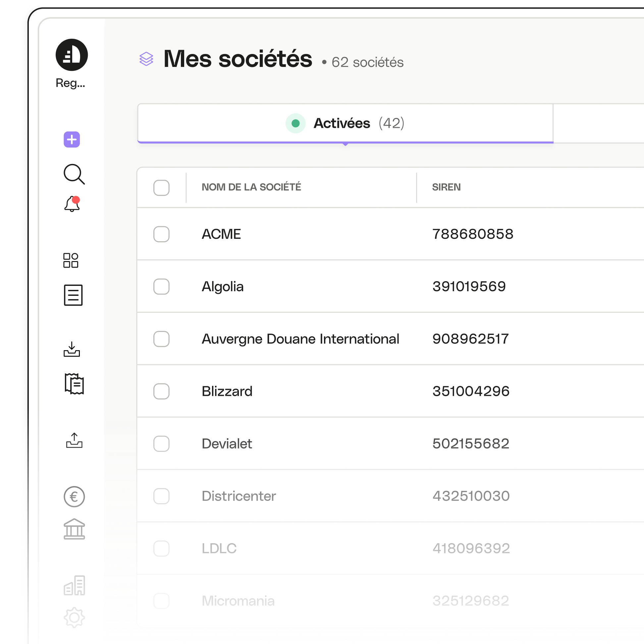Open the Micromania company name
Viewport: 644px width, 644px height.
tap(238, 601)
